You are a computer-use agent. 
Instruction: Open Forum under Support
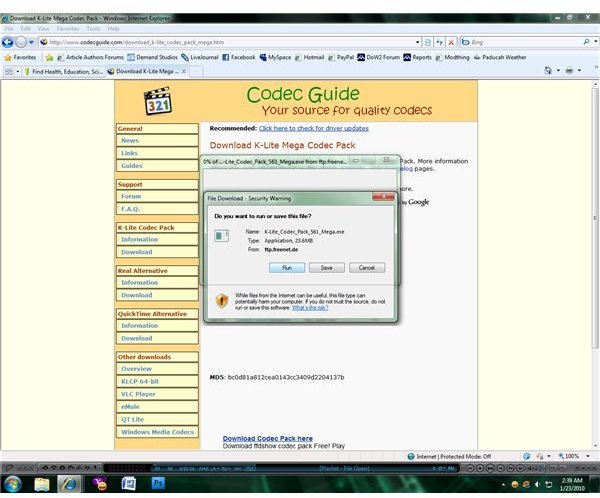click(157, 196)
